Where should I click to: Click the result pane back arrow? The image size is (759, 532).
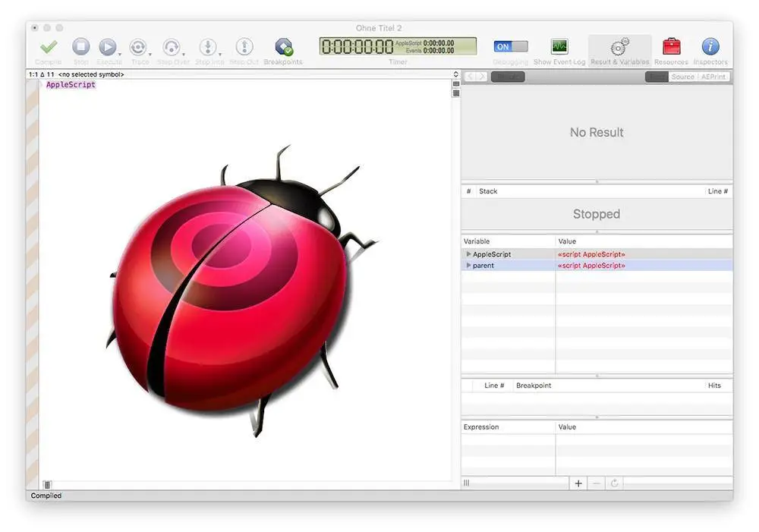[x=470, y=77]
